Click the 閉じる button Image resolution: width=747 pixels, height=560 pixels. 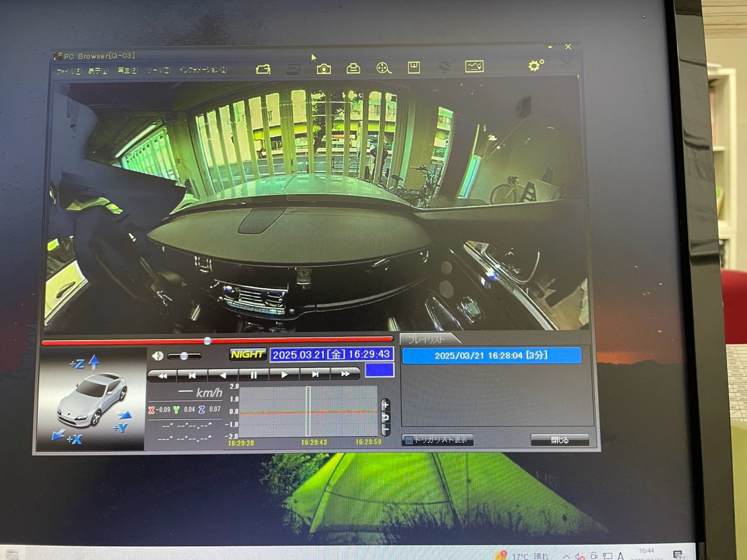[x=560, y=440]
